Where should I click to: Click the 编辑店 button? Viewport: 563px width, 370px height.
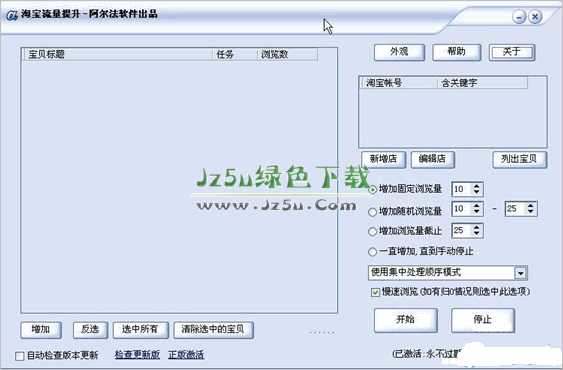click(x=432, y=159)
